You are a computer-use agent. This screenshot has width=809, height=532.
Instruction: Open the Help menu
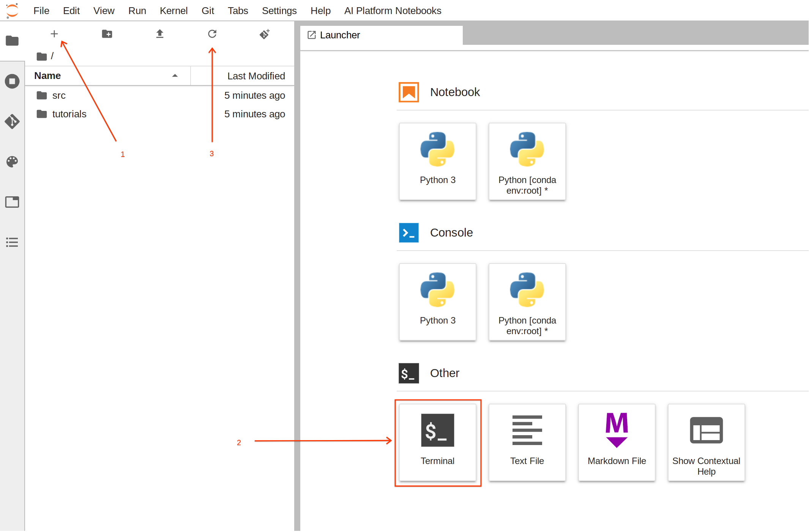tap(320, 11)
